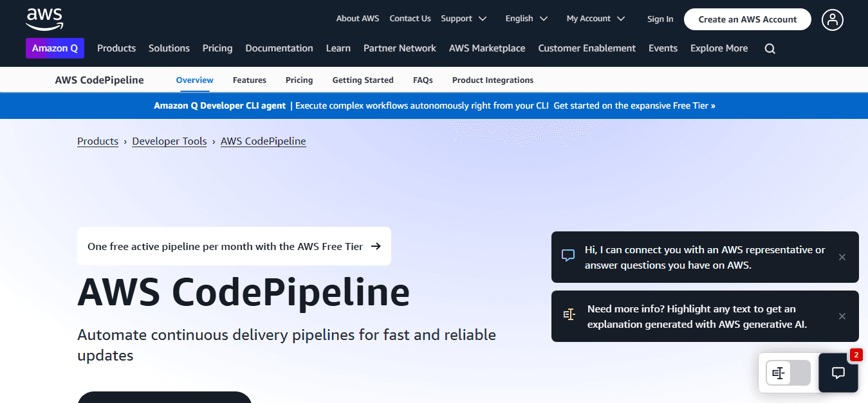Screen dimensions: 868x403
Task: Open the FAQs tab
Action: 423,80
